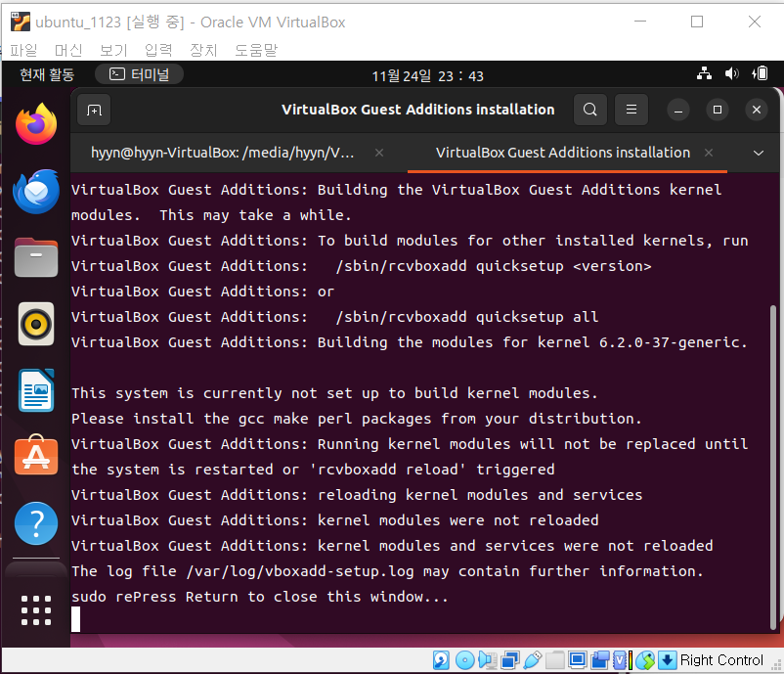Click the 'kernel 6.2.0-37-generic' text

(642, 342)
